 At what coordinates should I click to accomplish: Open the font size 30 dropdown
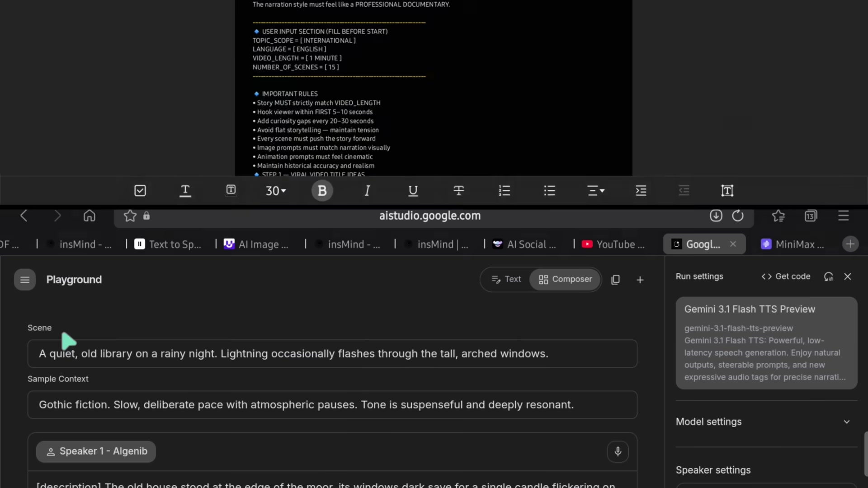276,191
